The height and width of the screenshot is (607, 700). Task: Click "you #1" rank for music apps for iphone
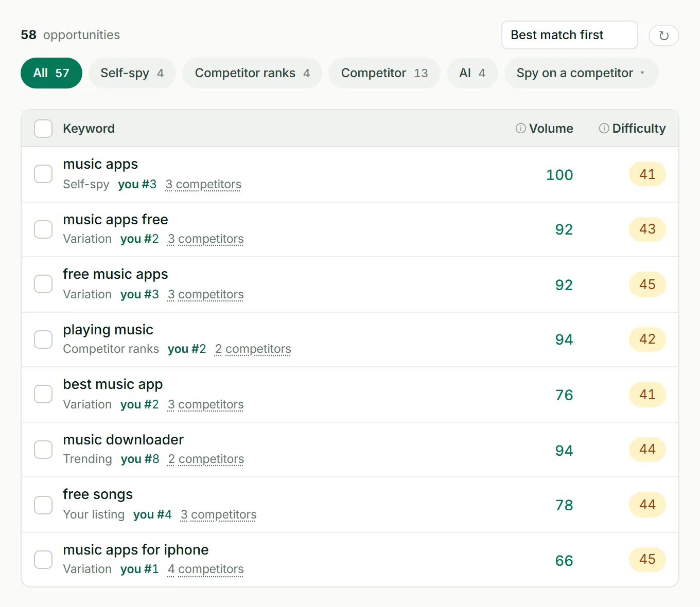(x=139, y=569)
